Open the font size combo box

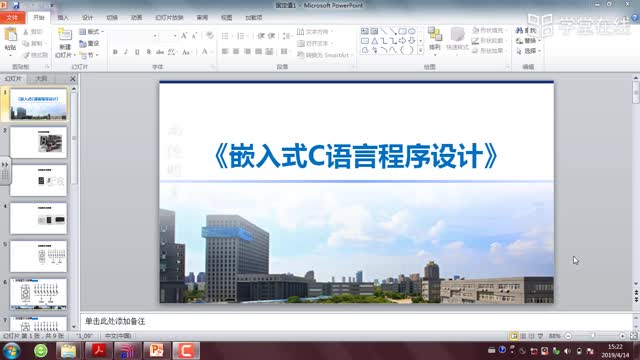169,36
